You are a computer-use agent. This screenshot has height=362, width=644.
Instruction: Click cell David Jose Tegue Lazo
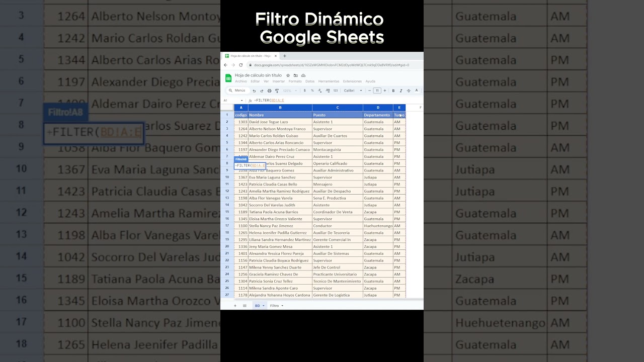pyautogui.click(x=280, y=122)
